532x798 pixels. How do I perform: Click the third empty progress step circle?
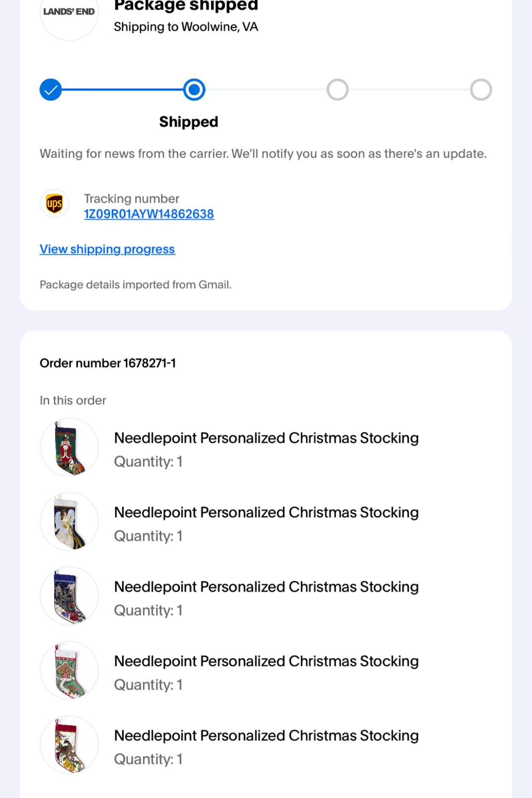click(337, 90)
